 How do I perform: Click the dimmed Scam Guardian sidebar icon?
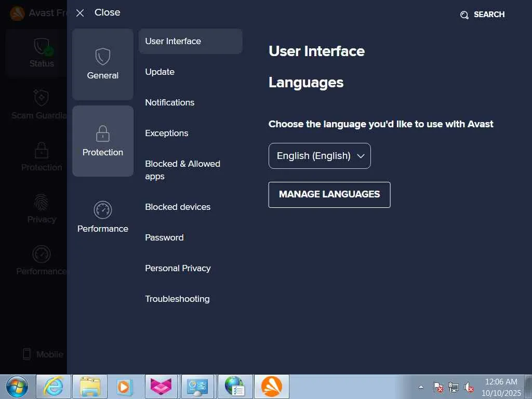pyautogui.click(x=41, y=98)
